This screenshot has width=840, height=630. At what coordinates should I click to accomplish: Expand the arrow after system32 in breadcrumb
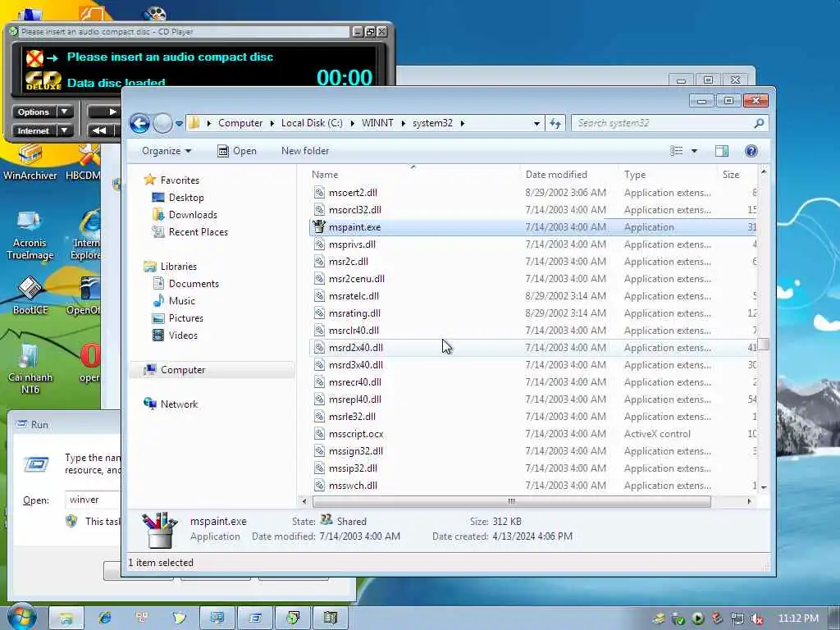click(463, 123)
